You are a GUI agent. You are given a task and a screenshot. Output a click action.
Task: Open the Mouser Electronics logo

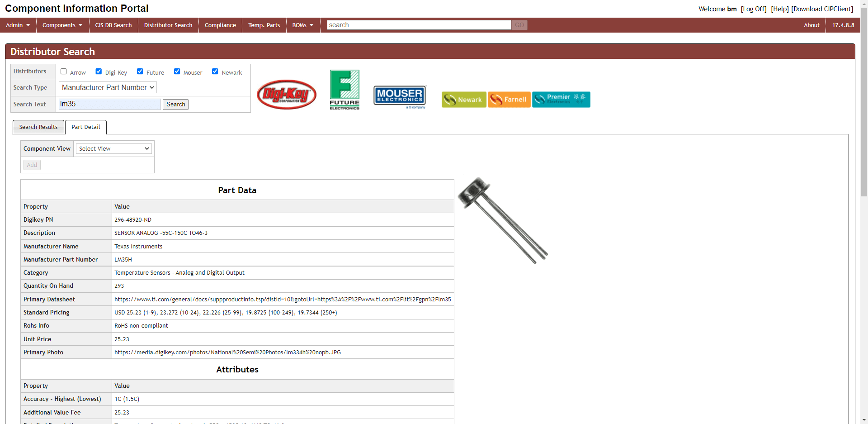pos(400,96)
